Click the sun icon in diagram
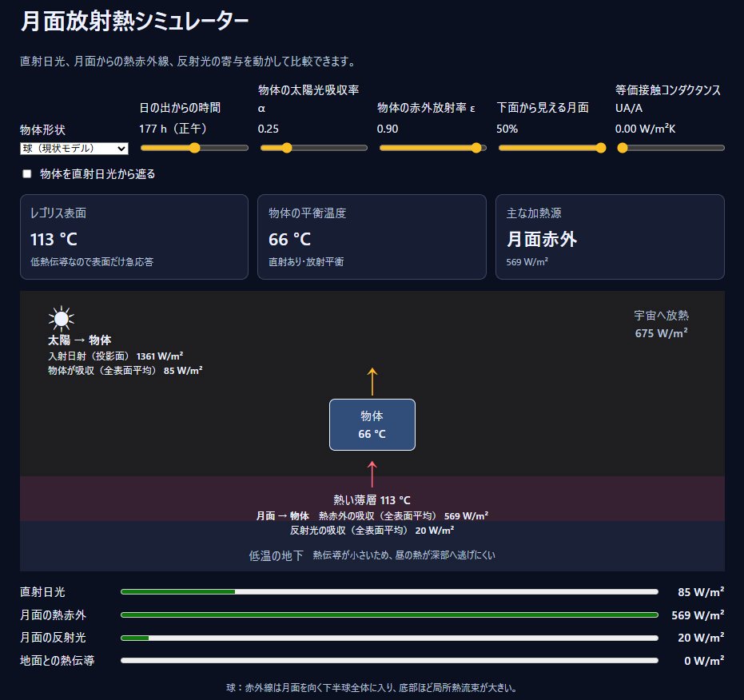 click(62, 319)
